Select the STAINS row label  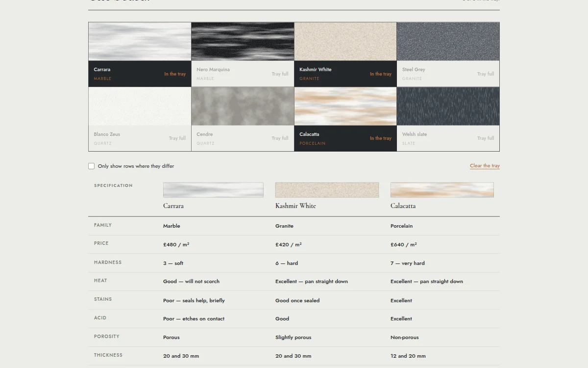(x=103, y=299)
